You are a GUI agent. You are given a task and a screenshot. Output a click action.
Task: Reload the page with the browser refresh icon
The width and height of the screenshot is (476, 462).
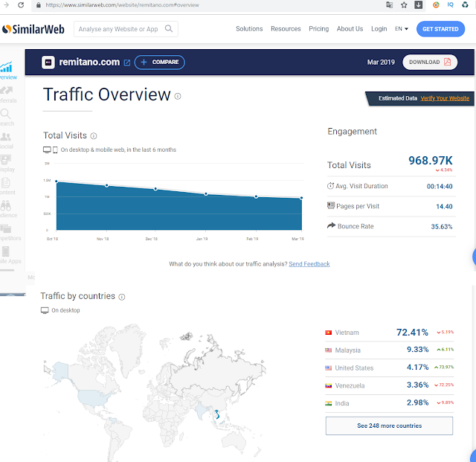[21, 5]
